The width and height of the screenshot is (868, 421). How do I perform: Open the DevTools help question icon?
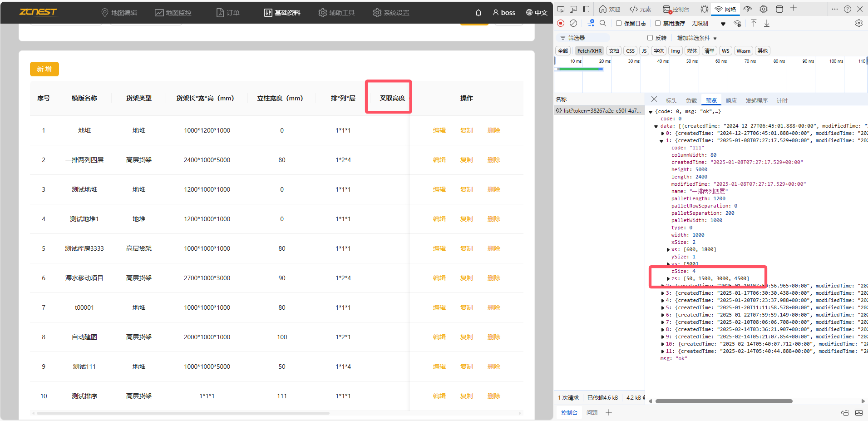(x=848, y=9)
